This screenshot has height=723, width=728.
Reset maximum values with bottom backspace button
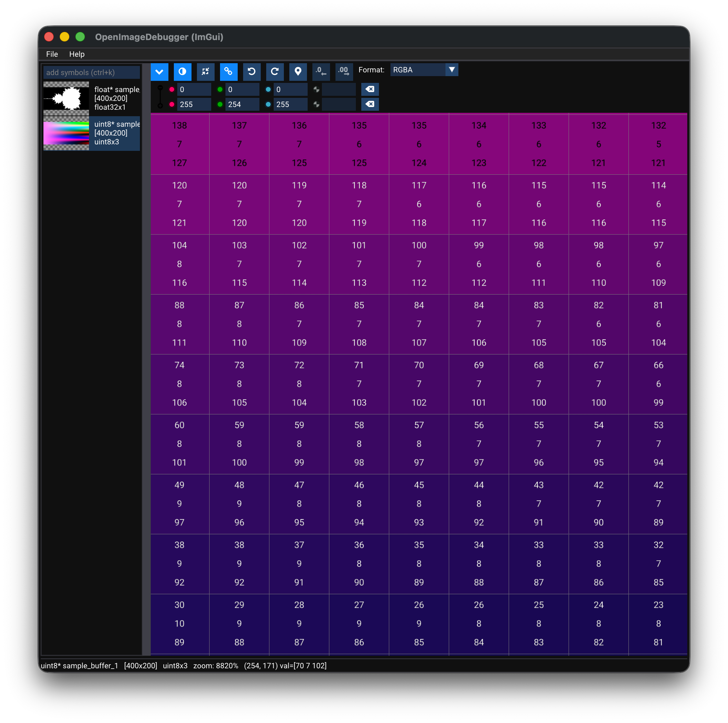pyautogui.click(x=370, y=104)
